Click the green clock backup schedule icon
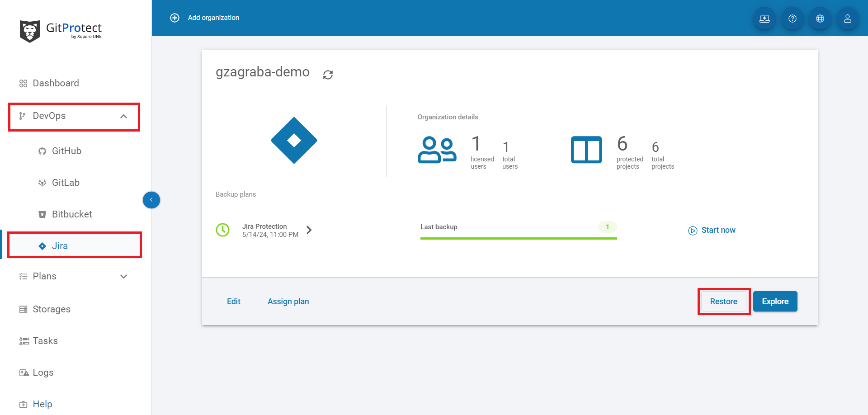 [222, 230]
